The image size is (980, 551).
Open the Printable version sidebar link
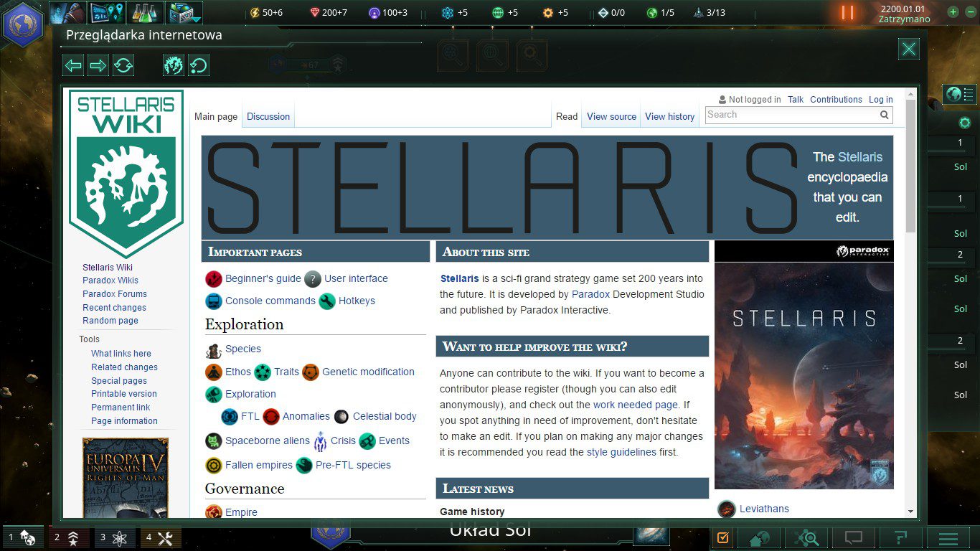pyautogui.click(x=124, y=394)
